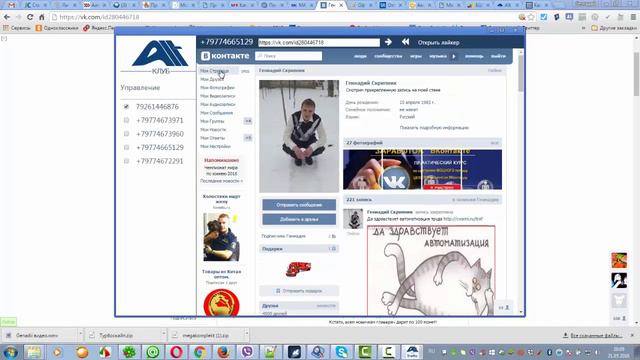This screenshot has height=360, width=640.
Task: Open Firefox from the taskbar
Action: tap(223, 352)
